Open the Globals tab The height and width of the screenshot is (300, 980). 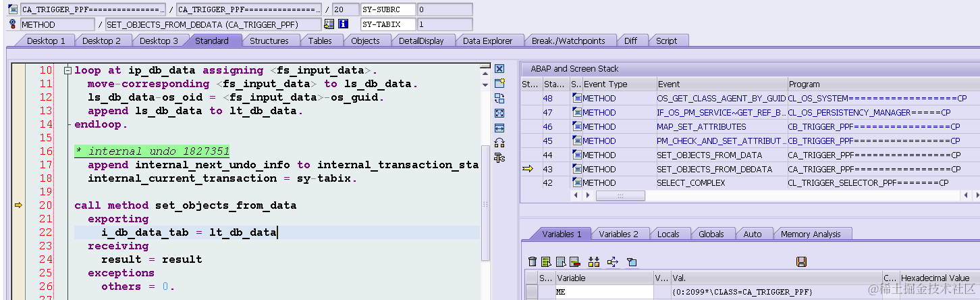tap(711, 234)
